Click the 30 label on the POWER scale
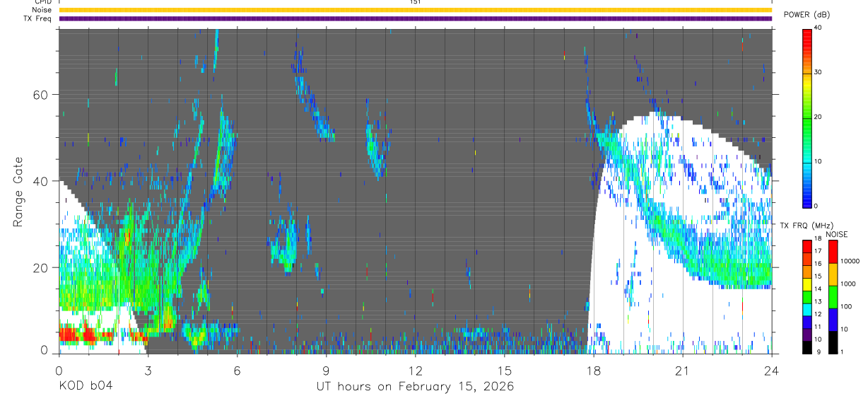 [819, 72]
